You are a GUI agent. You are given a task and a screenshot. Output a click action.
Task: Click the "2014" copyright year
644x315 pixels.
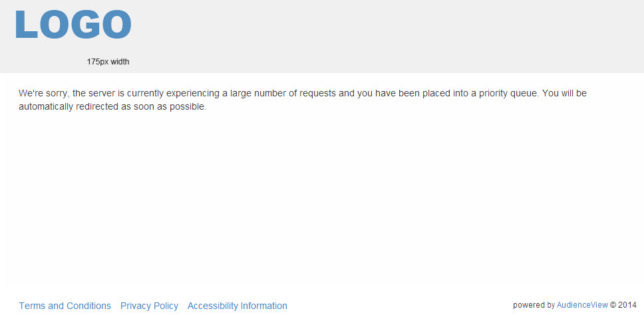(x=627, y=305)
